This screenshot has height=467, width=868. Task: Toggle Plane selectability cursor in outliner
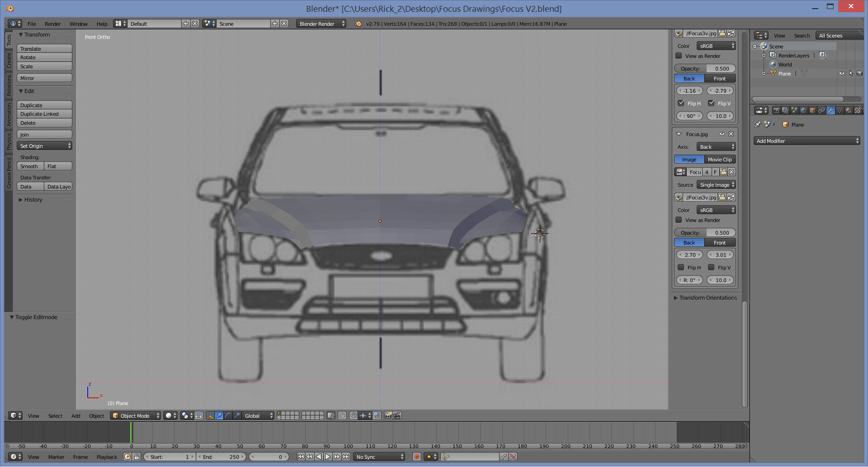click(x=851, y=73)
